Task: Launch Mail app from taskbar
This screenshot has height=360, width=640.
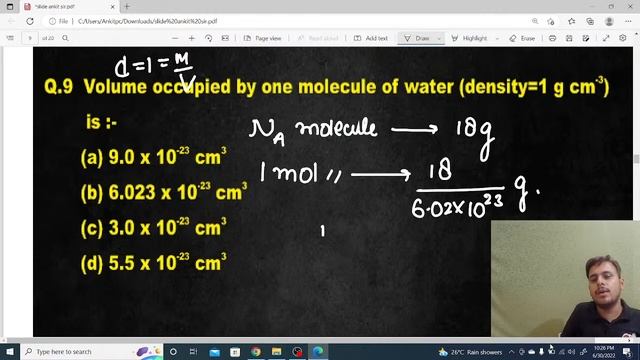Action: (214, 351)
